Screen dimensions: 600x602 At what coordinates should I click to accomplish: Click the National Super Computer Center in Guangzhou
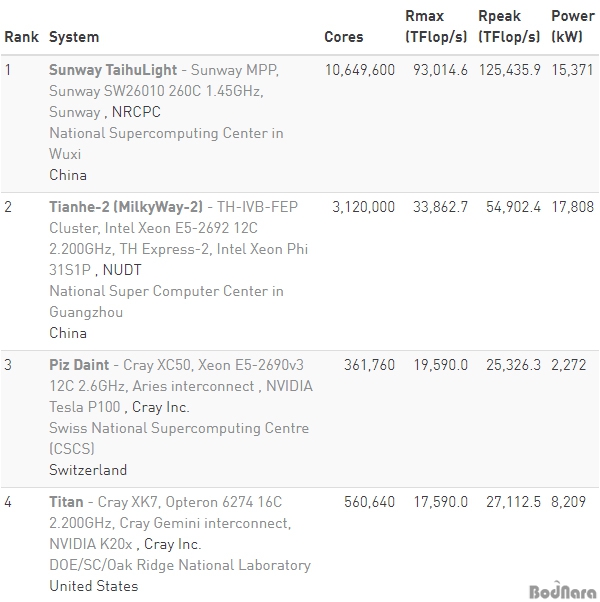tap(166, 301)
